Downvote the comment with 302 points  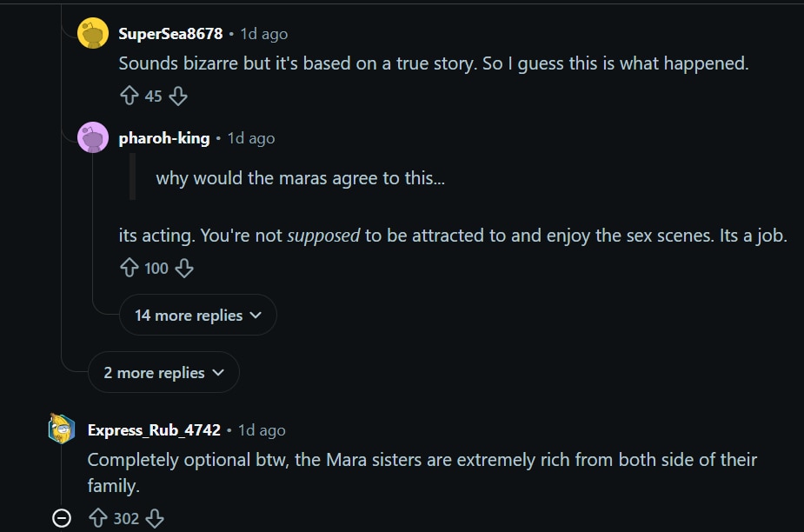tap(155, 518)
